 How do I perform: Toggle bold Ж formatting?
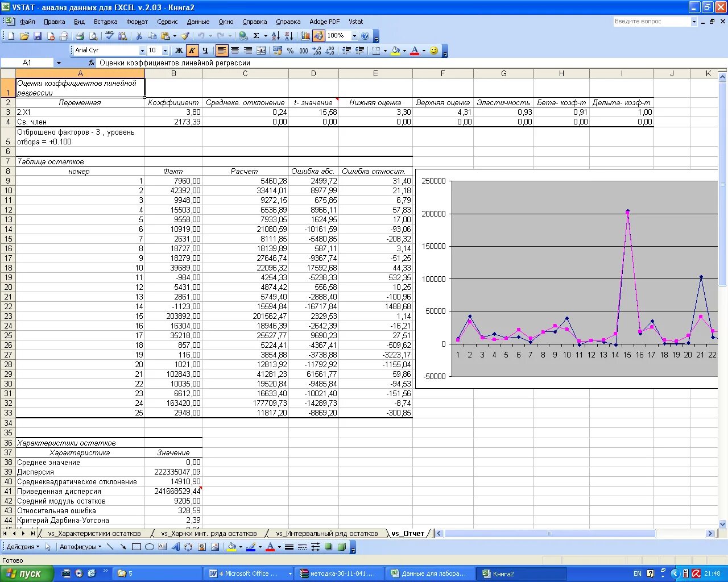179,51
